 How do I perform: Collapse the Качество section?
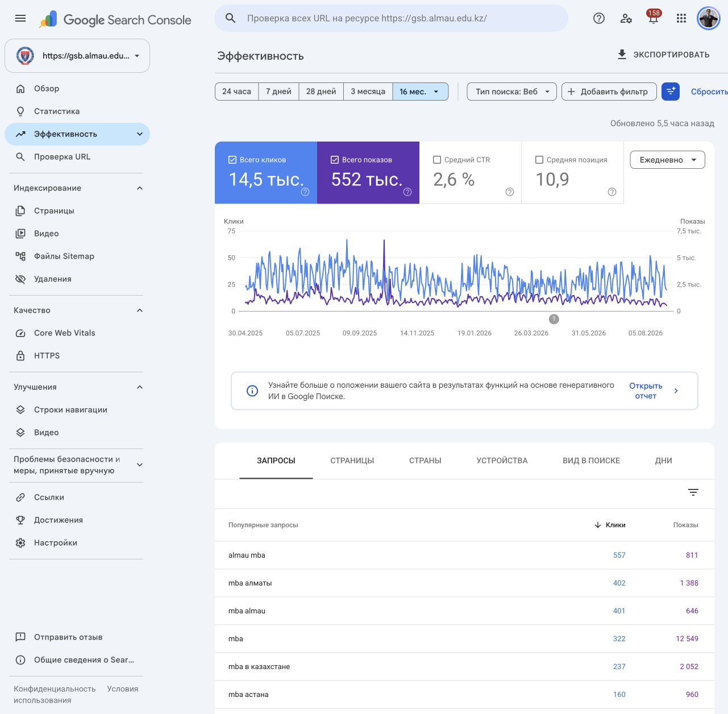click(140, 310)
